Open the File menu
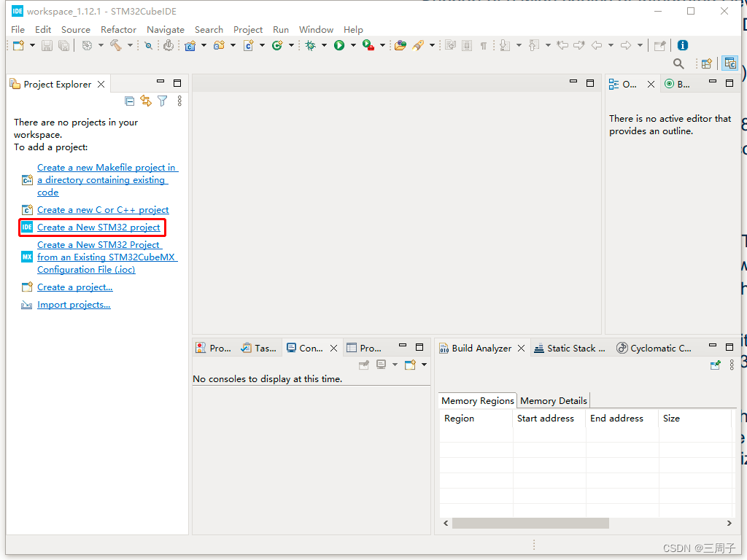 coord(18,29)
